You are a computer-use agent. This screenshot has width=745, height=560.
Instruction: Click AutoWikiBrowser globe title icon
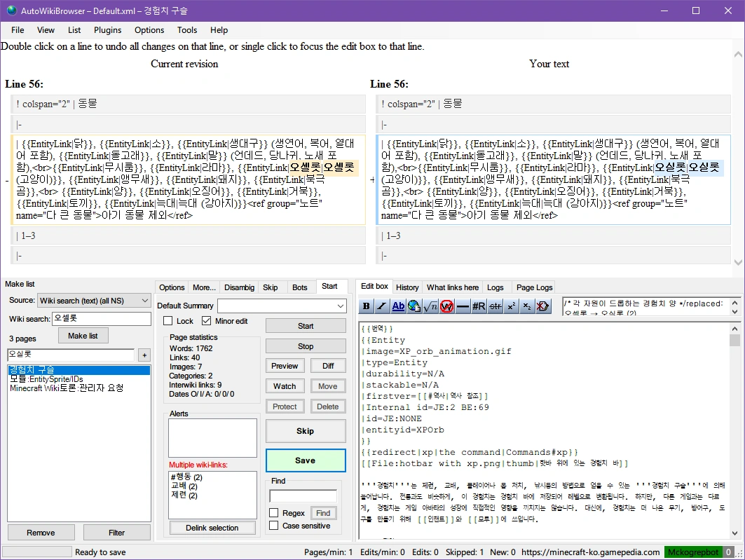click(11, 11)
